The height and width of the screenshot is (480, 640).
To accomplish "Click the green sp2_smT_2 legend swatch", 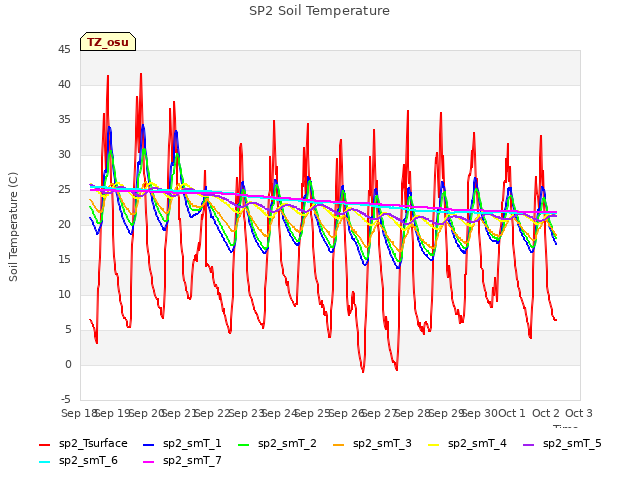I will point(244,444).
